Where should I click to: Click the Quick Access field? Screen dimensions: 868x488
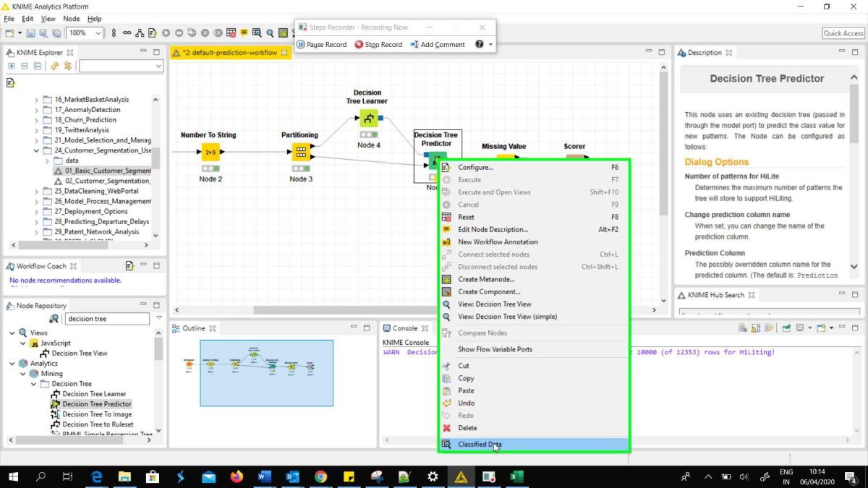click(x=843, y=33)
